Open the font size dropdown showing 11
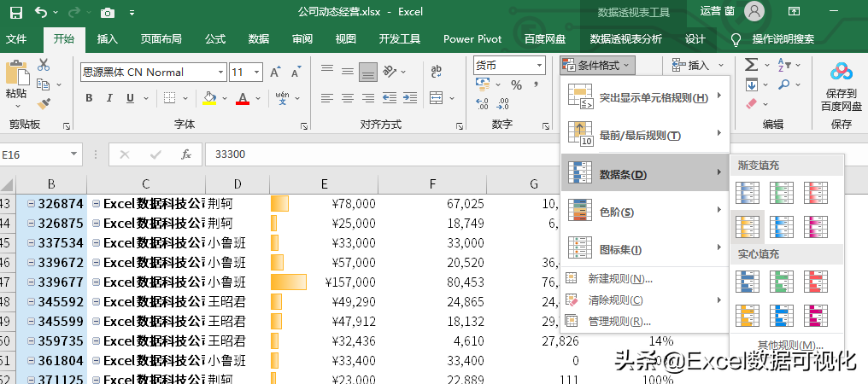868x384 pixels. click(257, 72)
